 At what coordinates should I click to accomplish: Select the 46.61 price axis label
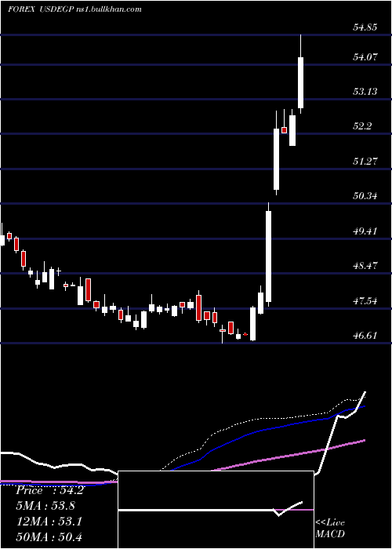click(365, 336)
